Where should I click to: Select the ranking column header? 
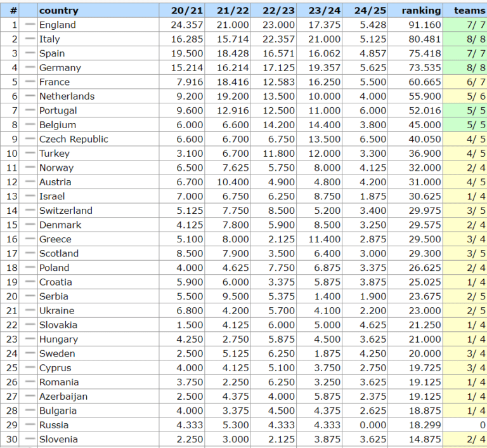pyautogui.click(x=421, y=10)
